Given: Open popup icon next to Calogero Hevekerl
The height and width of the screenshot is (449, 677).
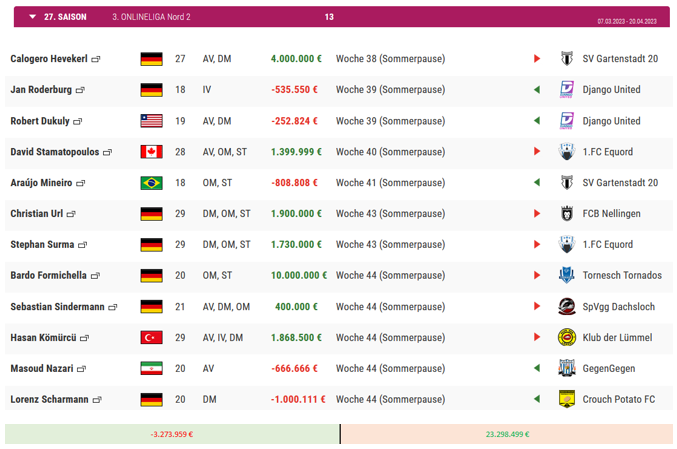Looking at the screenshot, I should tap(96, 59).
